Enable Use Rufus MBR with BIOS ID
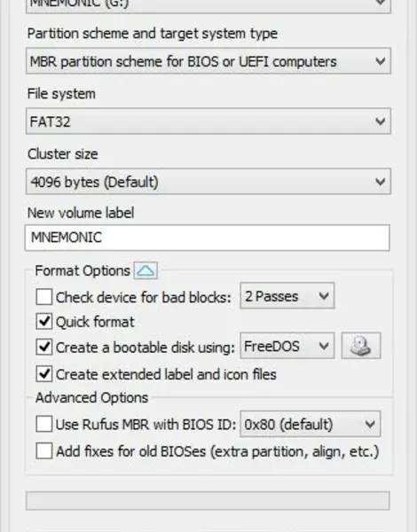 click(44, 424)
